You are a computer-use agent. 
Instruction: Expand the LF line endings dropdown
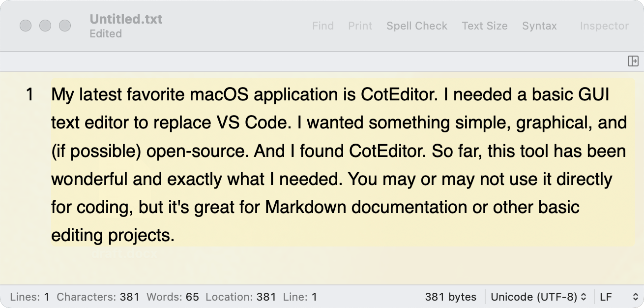tap(618, 297)
